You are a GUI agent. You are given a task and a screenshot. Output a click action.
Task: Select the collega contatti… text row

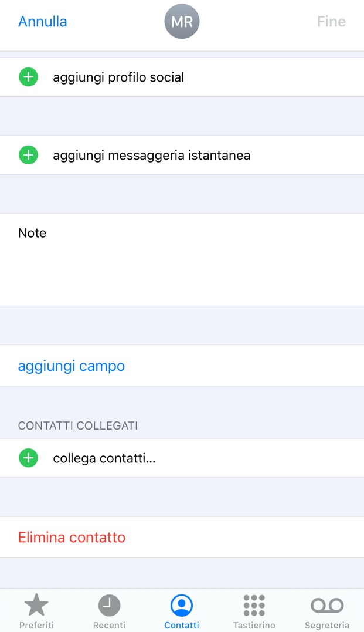104,458
